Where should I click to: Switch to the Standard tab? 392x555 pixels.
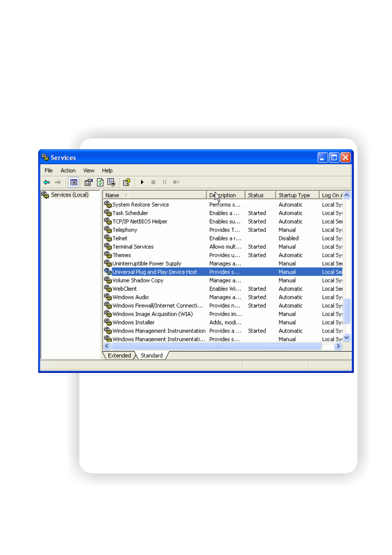click(152, 356)
